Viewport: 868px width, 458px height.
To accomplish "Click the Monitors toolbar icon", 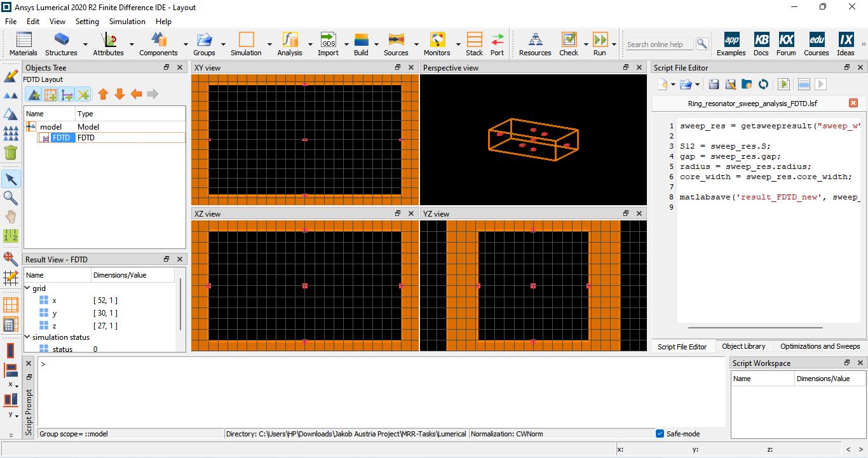I will 437,40.
